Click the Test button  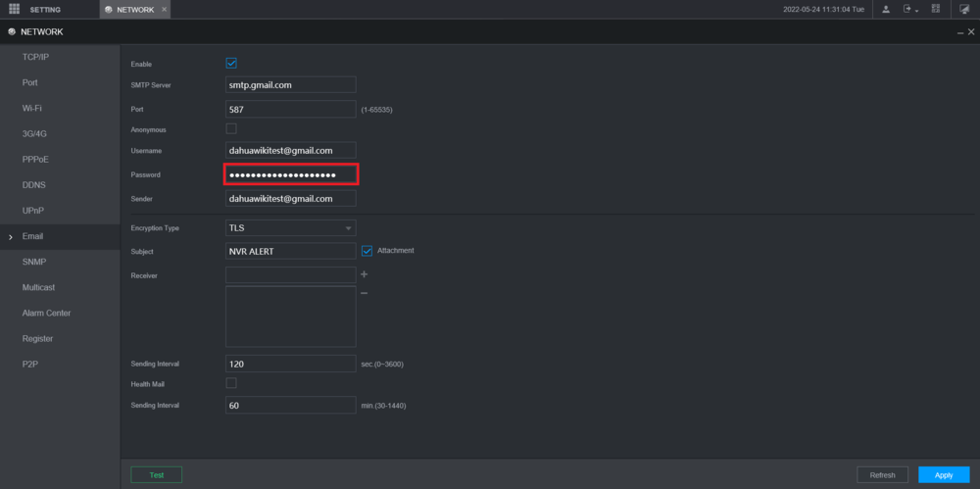point(156,474)
